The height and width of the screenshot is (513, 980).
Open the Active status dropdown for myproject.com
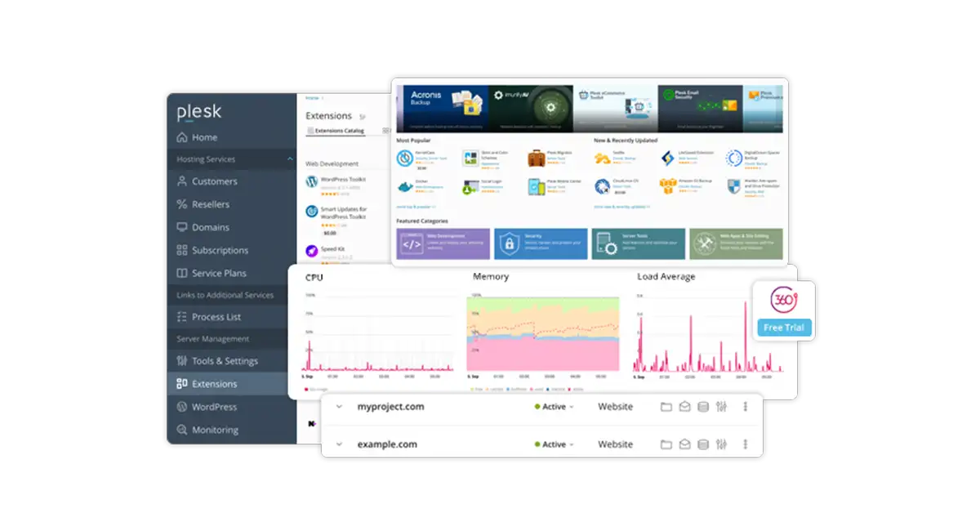[x=555, y=407]
